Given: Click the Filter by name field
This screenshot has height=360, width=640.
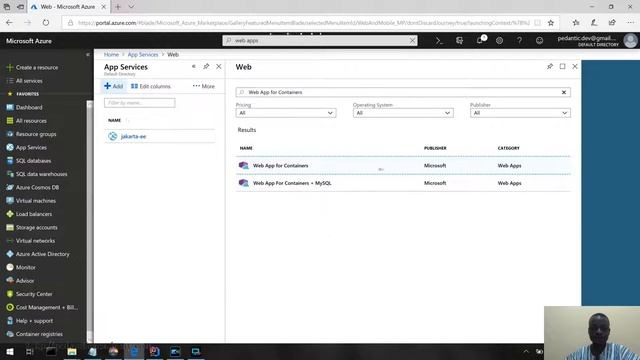Looking at the screenshot, I should 140,103.
